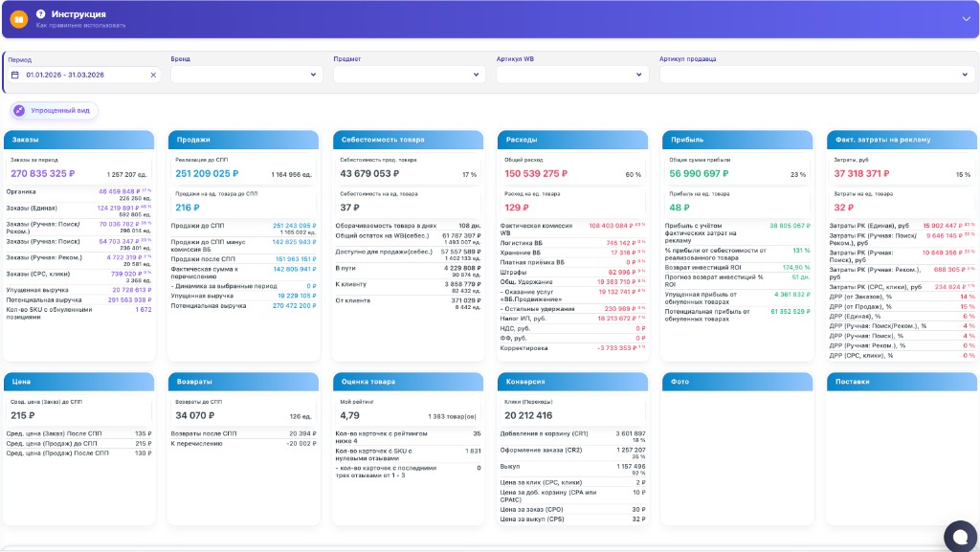
Task: Collapse the Инструкция banner with its chevron
Action: [966, 19]
